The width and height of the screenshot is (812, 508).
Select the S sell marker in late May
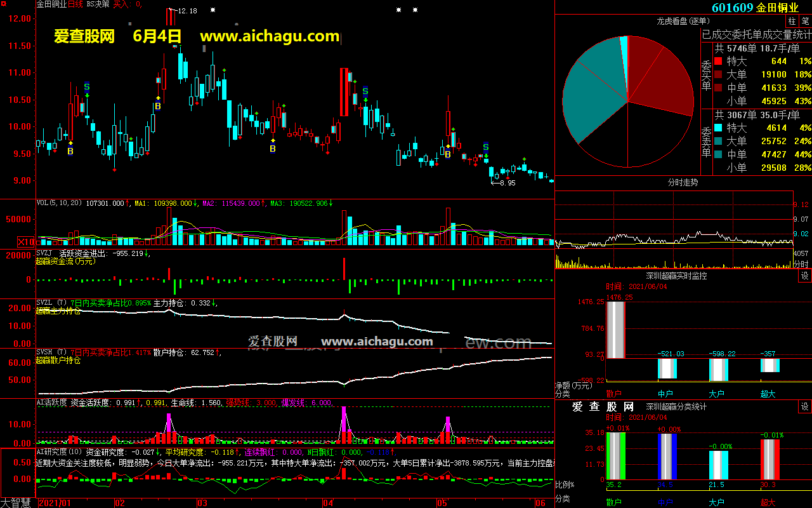click(x=486, y=147)
